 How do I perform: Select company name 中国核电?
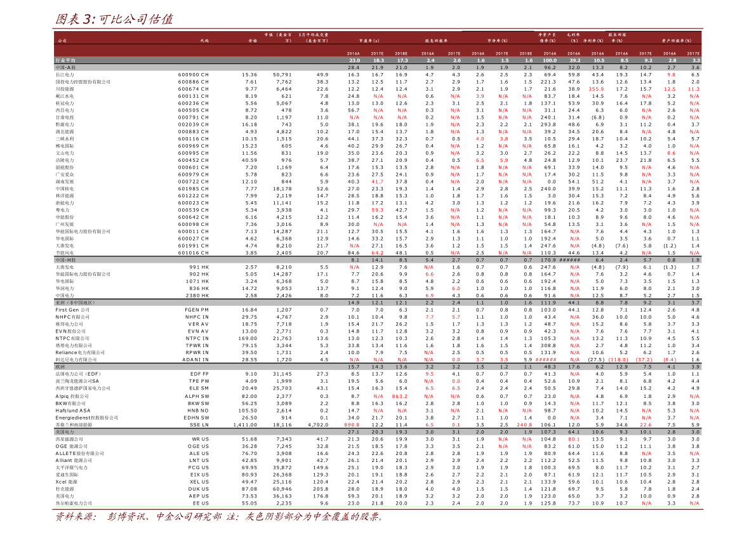pyautogui.click(x=65, y=189)
